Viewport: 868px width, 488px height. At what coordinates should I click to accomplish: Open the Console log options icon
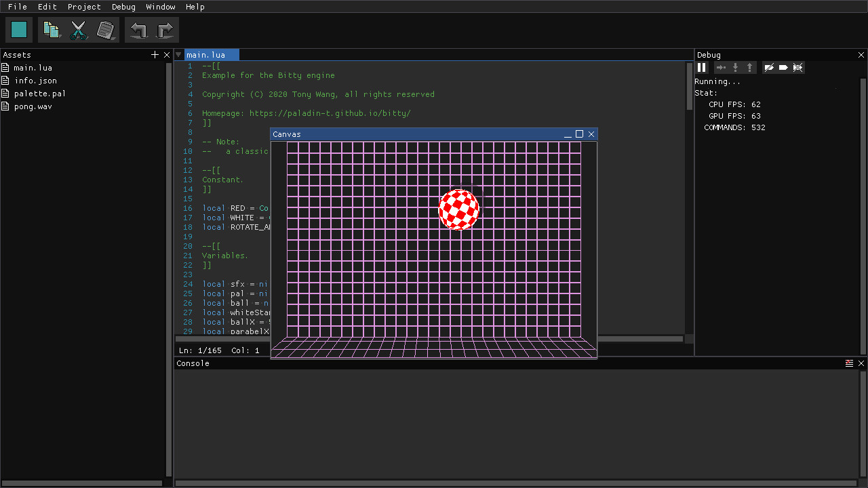coord(850,363)
